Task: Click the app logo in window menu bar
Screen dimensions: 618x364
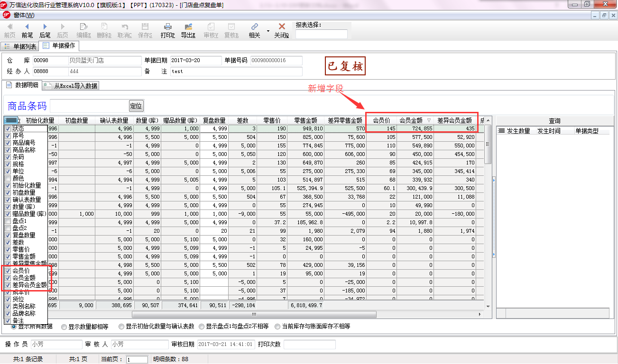Action: (x=6, y=15)
